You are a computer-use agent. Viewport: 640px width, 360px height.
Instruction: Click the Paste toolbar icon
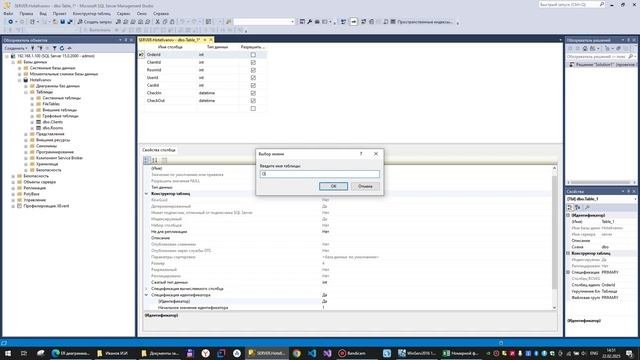click(x=172, y=22)
